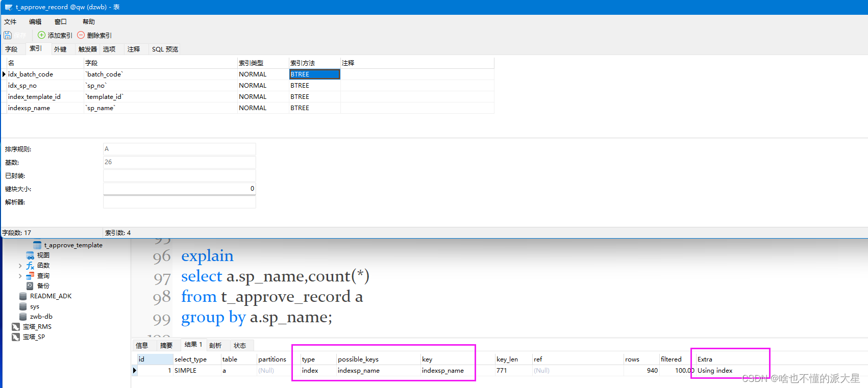Switch to the SQL 预览 tab
868x388 pixels.
pos(165,49)
